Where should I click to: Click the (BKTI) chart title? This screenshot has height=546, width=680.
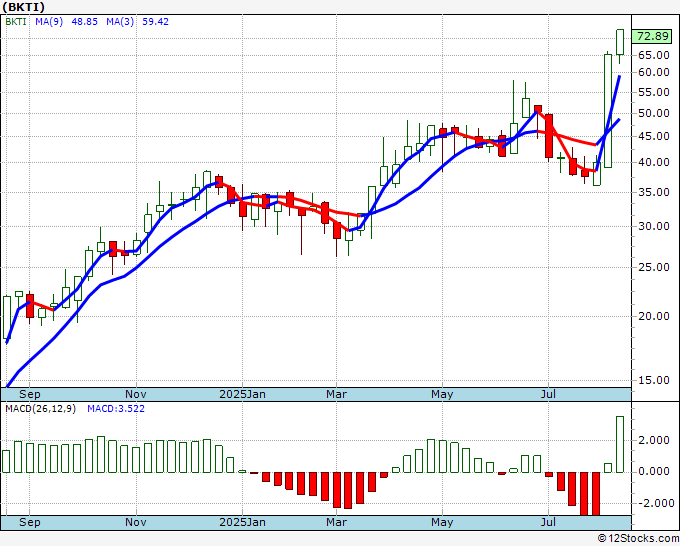pos(23,7)
